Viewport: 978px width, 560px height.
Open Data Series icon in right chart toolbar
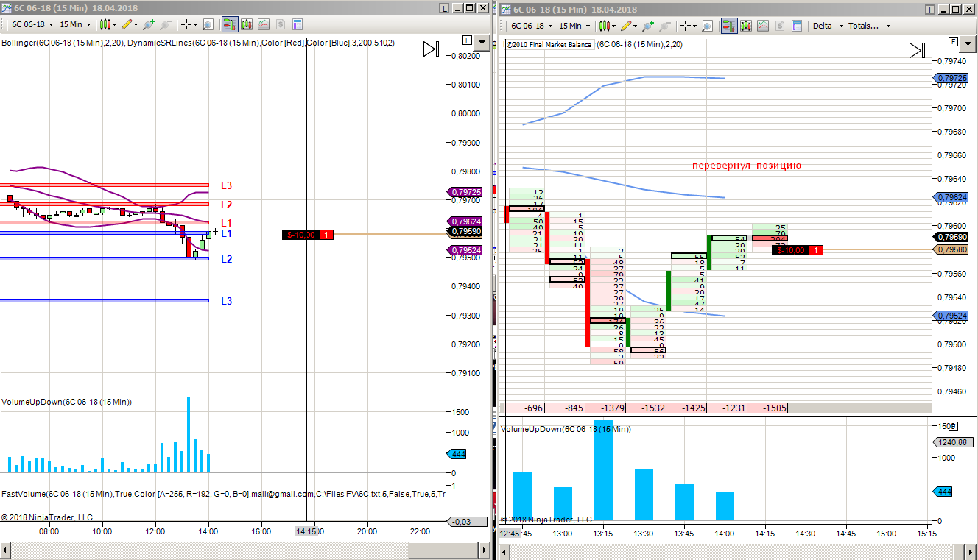[746, 26]
